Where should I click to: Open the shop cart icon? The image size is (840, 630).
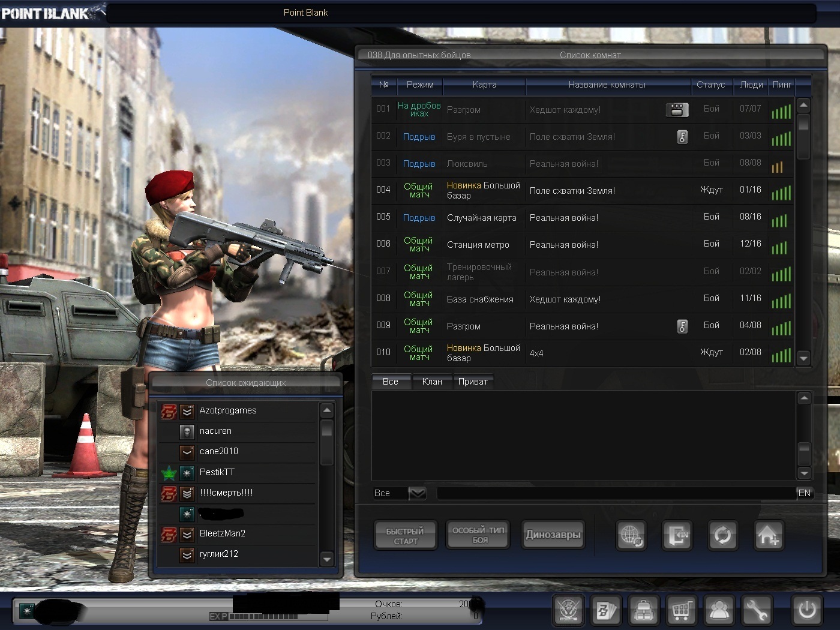[x=681, y=611]
